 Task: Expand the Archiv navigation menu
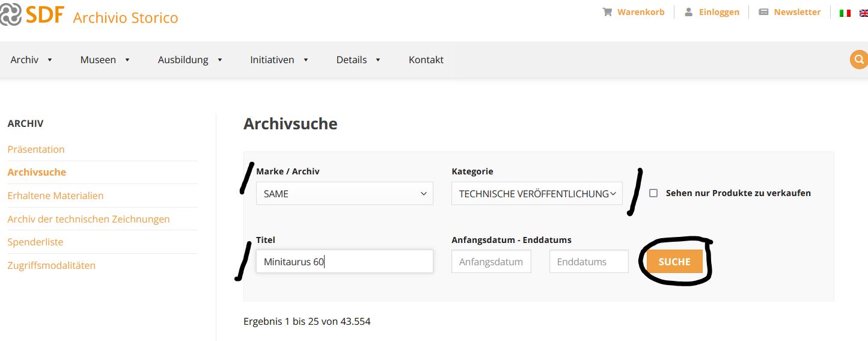point(31,60)
